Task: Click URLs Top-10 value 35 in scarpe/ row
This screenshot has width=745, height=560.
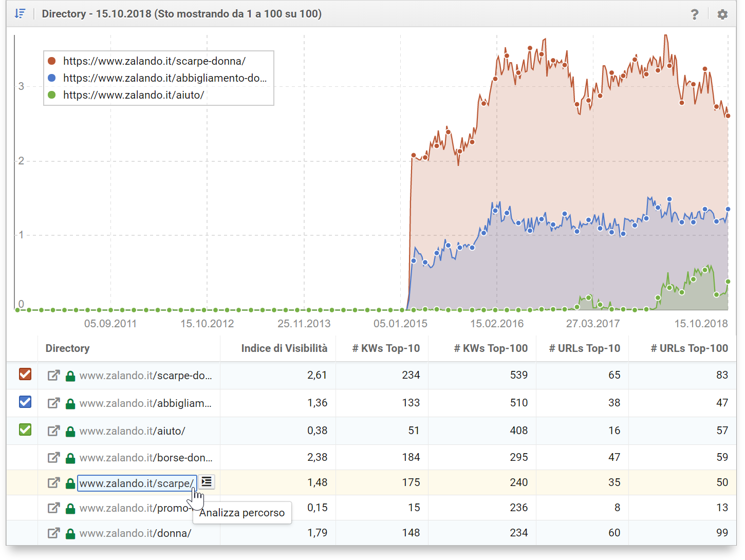Action: 614,483
